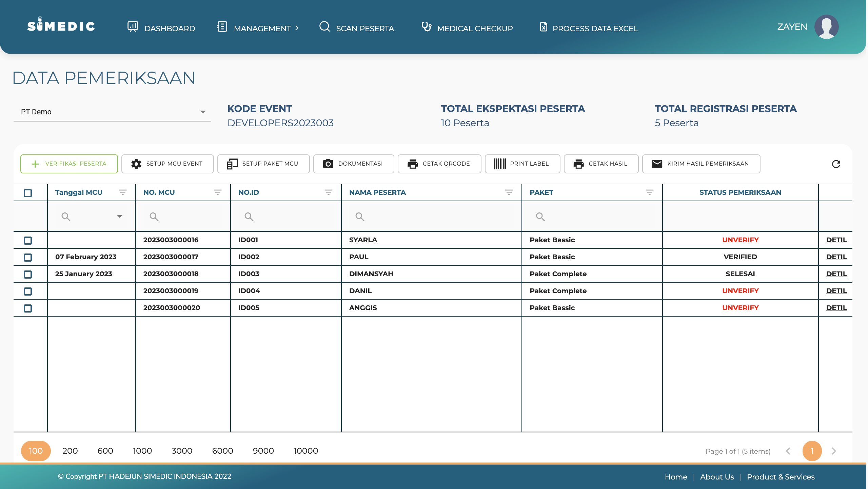The height and width of the screenshot is (489, 868).
Task: Open the filter icon on the NAMA PESERTA column
Action: (509, 192)
